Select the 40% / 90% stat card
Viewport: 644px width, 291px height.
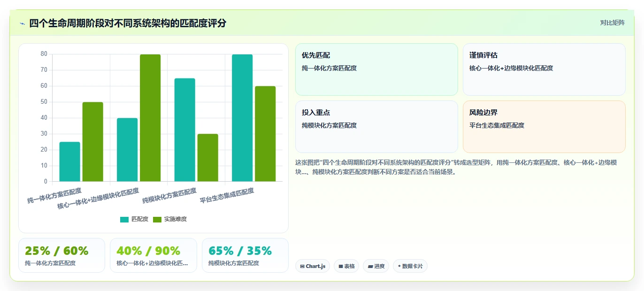coord(153,255)
